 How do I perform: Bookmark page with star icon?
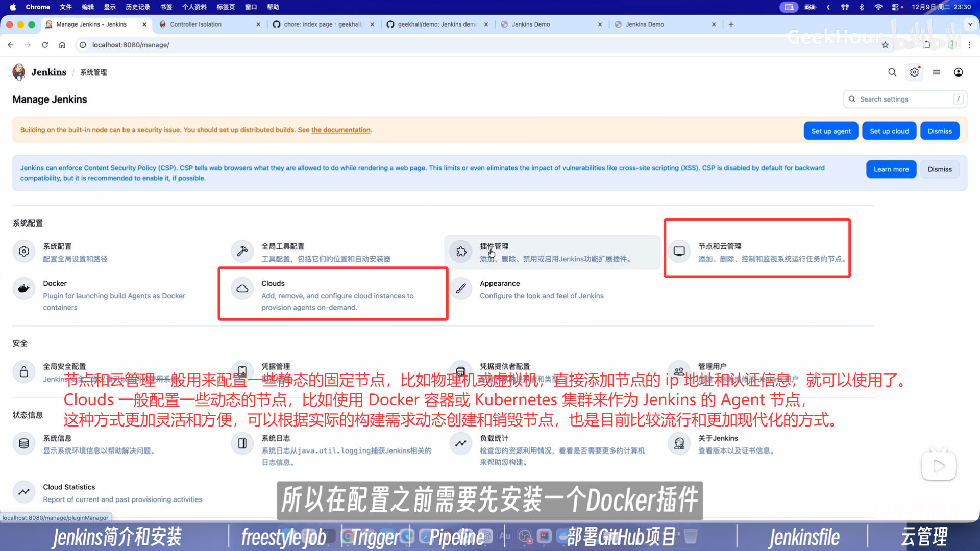click(x=885, y=45)
